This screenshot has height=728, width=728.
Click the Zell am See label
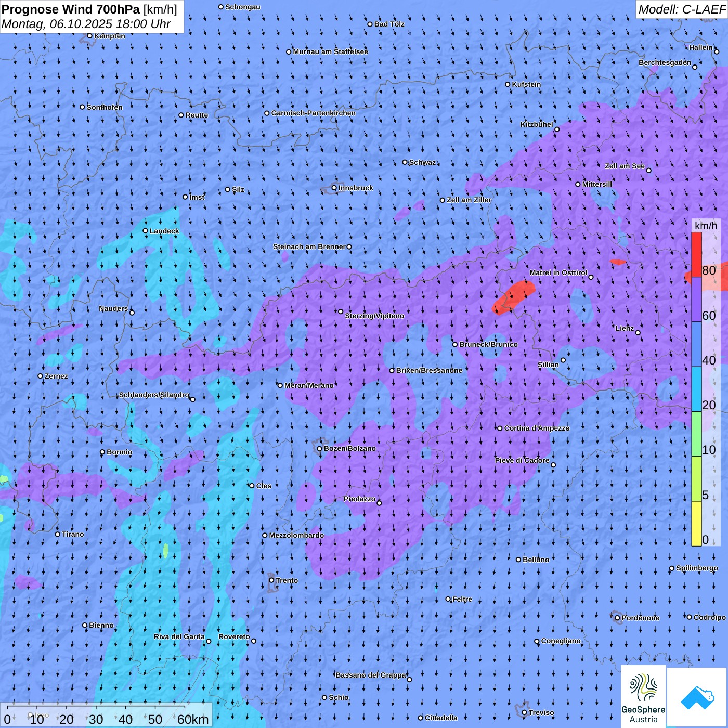coord(625,166)
